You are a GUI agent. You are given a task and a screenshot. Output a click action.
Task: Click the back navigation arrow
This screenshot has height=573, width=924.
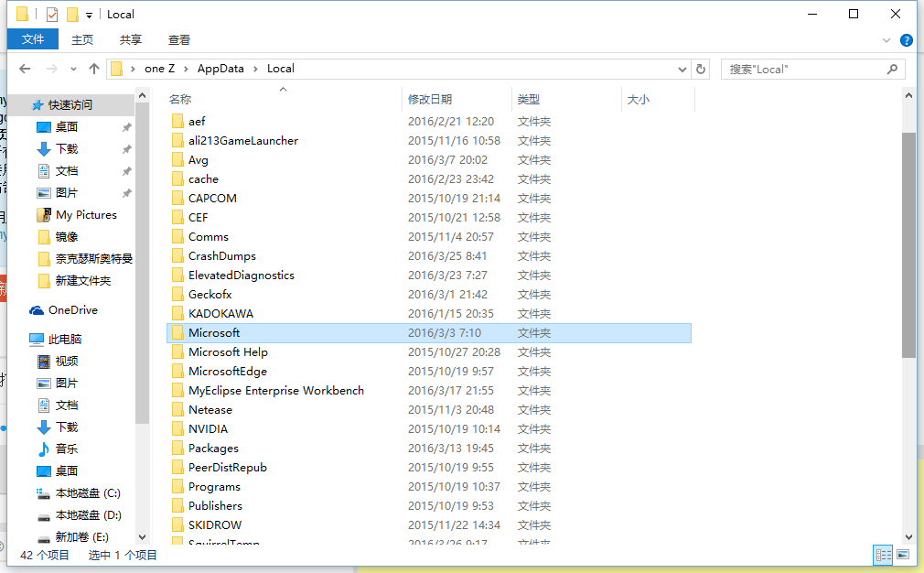tap(25, 69)
